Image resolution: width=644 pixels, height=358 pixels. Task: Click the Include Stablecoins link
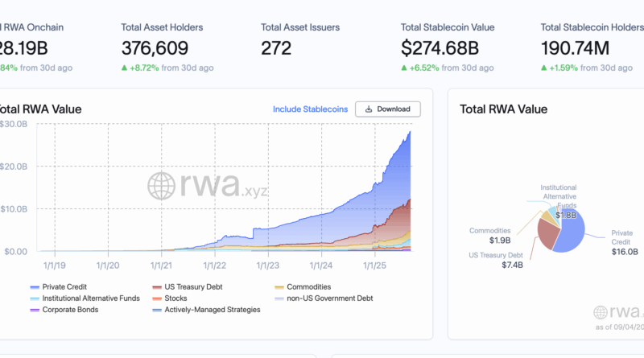pyautogui.click(x=310, y=109)
